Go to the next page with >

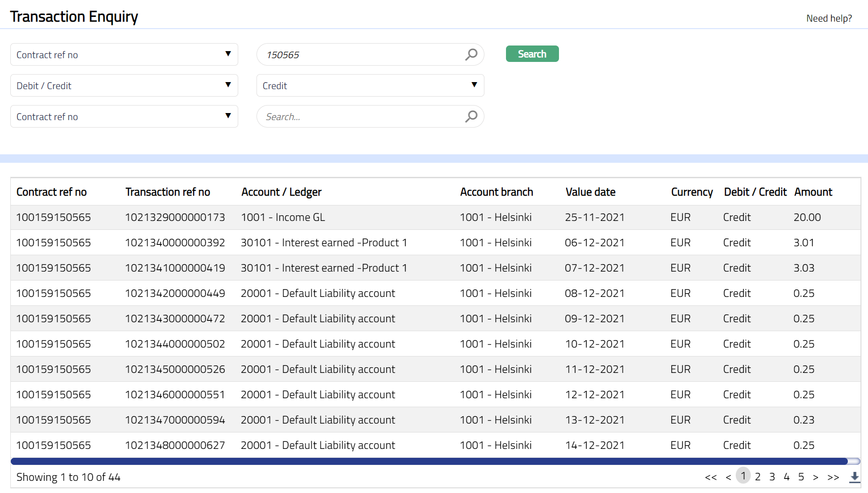tap(815, 477)
